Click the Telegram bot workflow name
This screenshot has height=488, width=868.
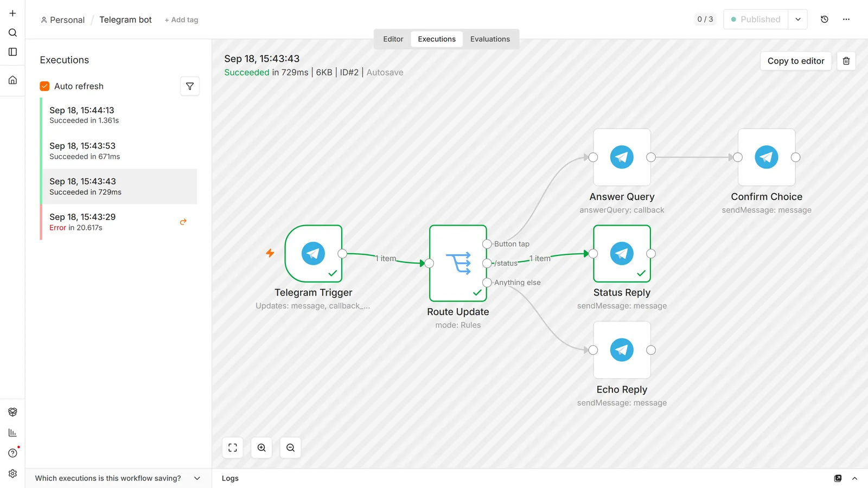point(125,20)
